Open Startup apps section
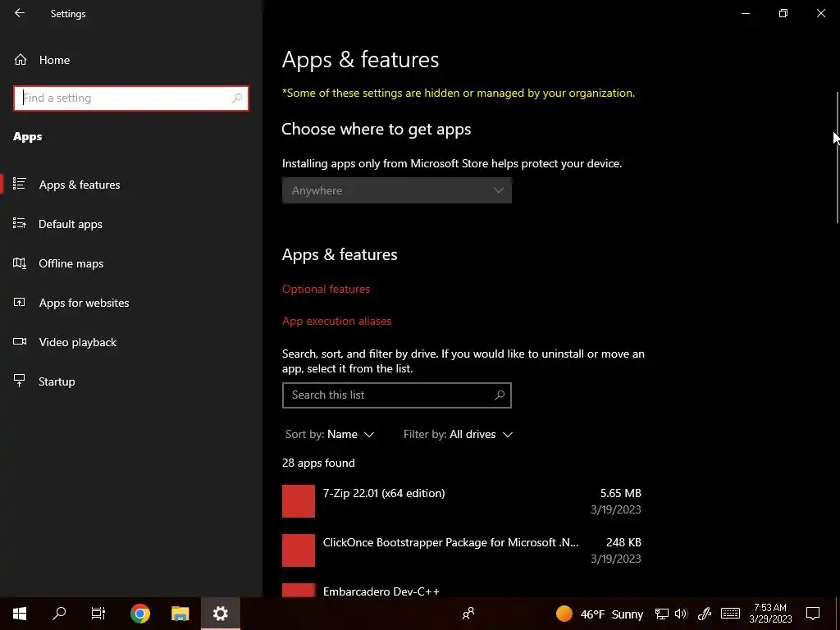Screen dimensions: 840x630 click(57, 381)
